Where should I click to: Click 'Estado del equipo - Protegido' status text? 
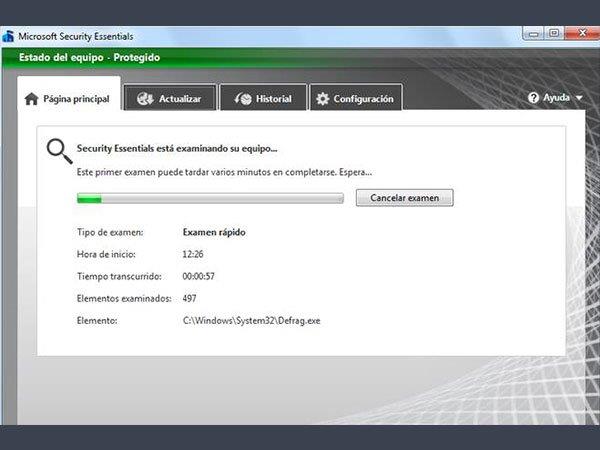click(90, 57)
